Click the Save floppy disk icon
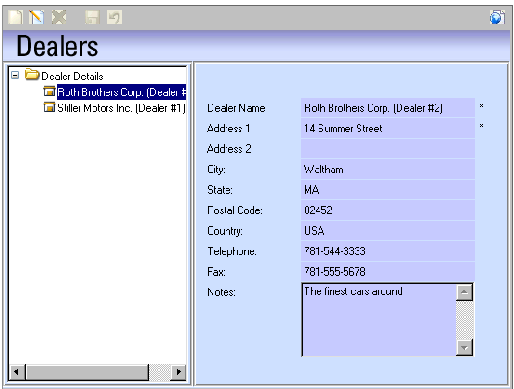This screenshot has height=389, width=514. point(92,17)
